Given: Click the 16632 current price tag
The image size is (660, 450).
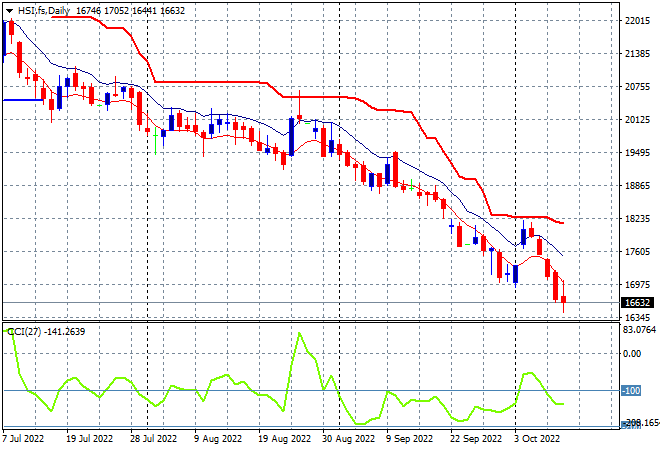Looking at the screenshot, I should 638,303.
